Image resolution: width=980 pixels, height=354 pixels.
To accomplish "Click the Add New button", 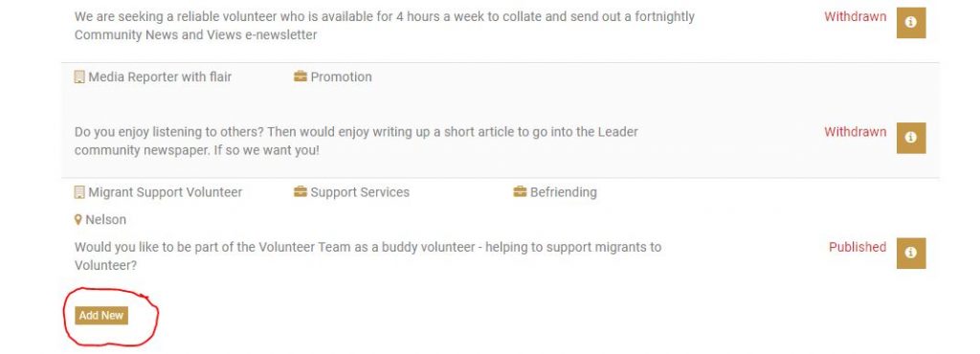I will tap(101, 316).
